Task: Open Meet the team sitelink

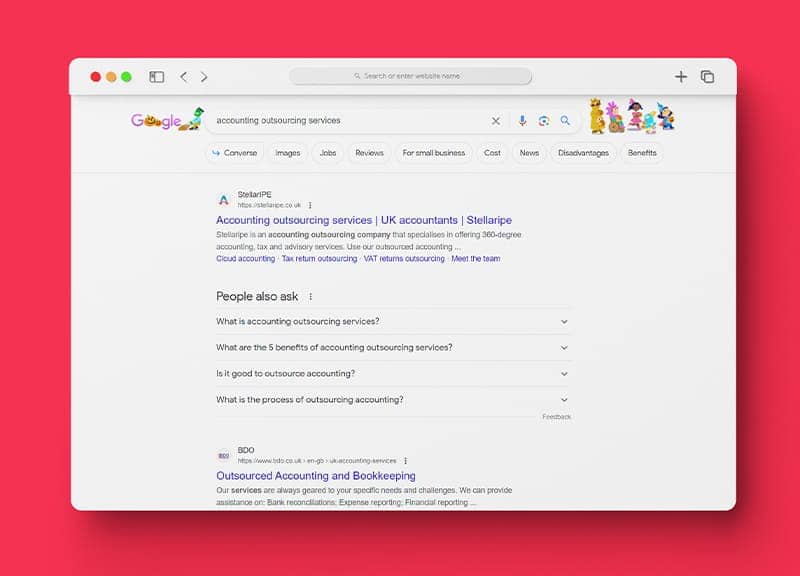Action: point(476,259)
